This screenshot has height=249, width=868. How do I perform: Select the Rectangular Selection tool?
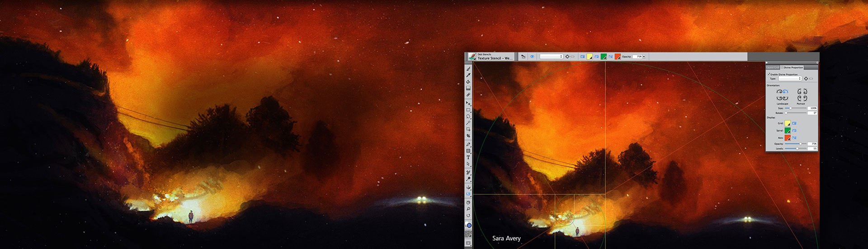coord(468,110)
